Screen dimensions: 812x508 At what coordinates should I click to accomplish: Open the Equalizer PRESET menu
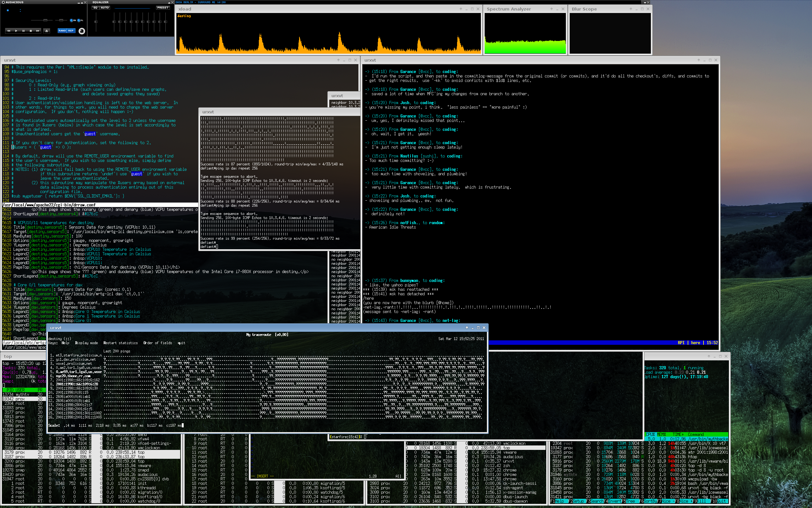[x=163, y=7]
